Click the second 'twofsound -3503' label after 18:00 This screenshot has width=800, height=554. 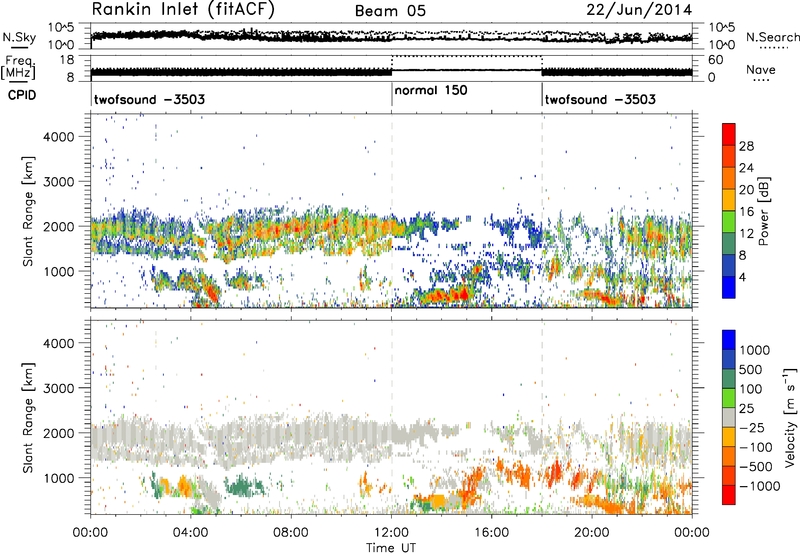point(600,99)
